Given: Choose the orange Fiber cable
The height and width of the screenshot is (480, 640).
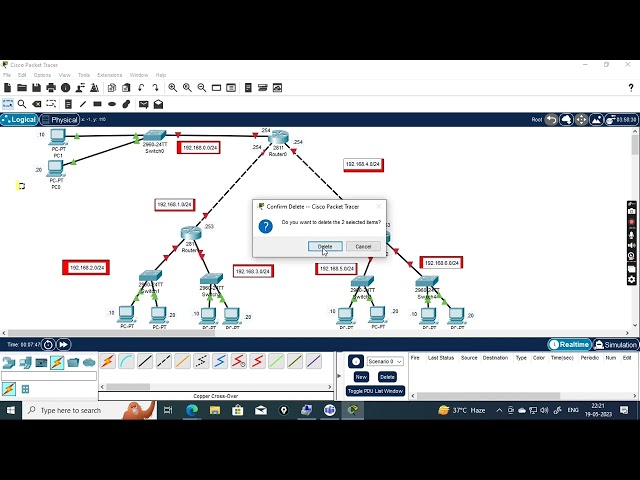Looking at the screenshot, I should click(x=182, y=361).
